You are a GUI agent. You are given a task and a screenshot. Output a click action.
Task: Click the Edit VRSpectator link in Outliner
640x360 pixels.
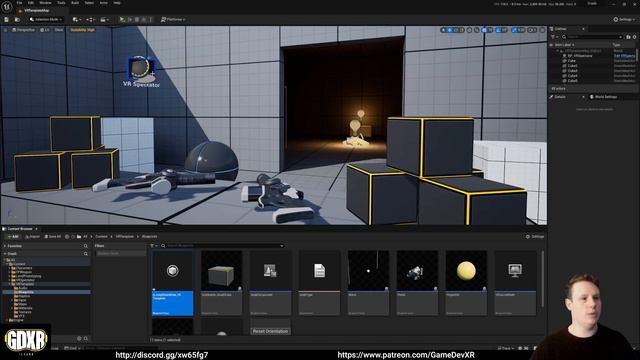pos(625,56)
